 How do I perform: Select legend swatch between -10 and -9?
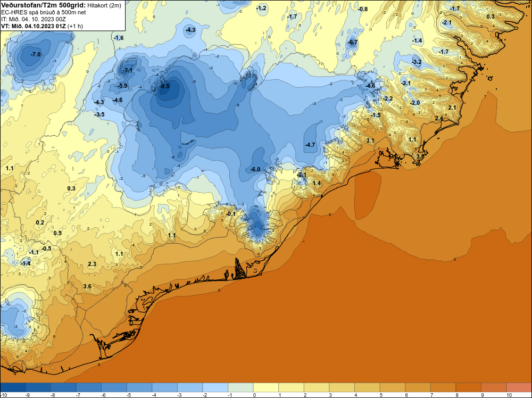13,387
